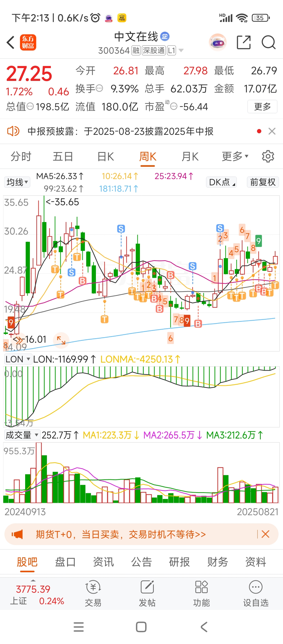Tap the LONMA:-4250.13 value label
Viewport: 283px width, 644px height.
(140, 359)
